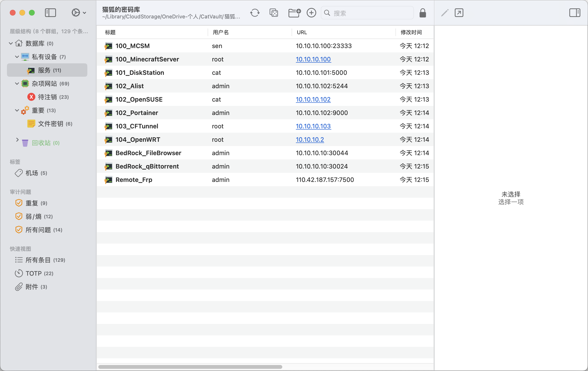This screenshot has width=588, height=371.
Task: Select the 103_CFTunnel entry
Action: pyautogui.click(x=265, y=126)
